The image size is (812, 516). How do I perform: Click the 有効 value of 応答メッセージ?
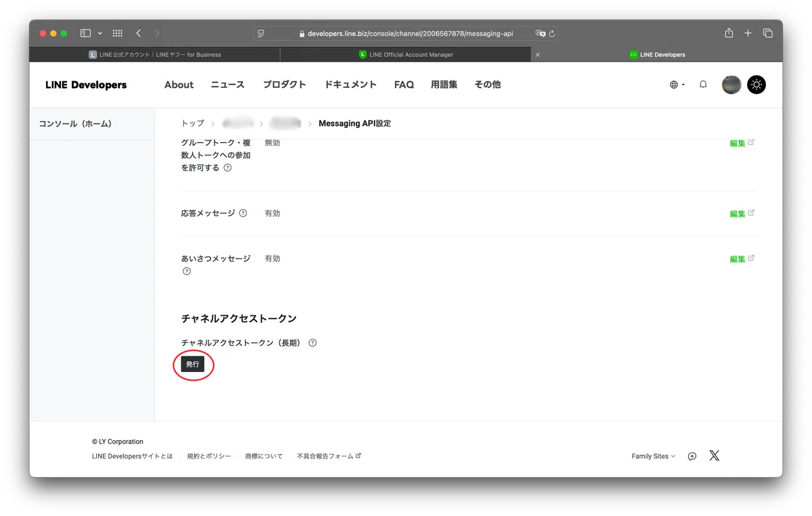click(272, 213)
